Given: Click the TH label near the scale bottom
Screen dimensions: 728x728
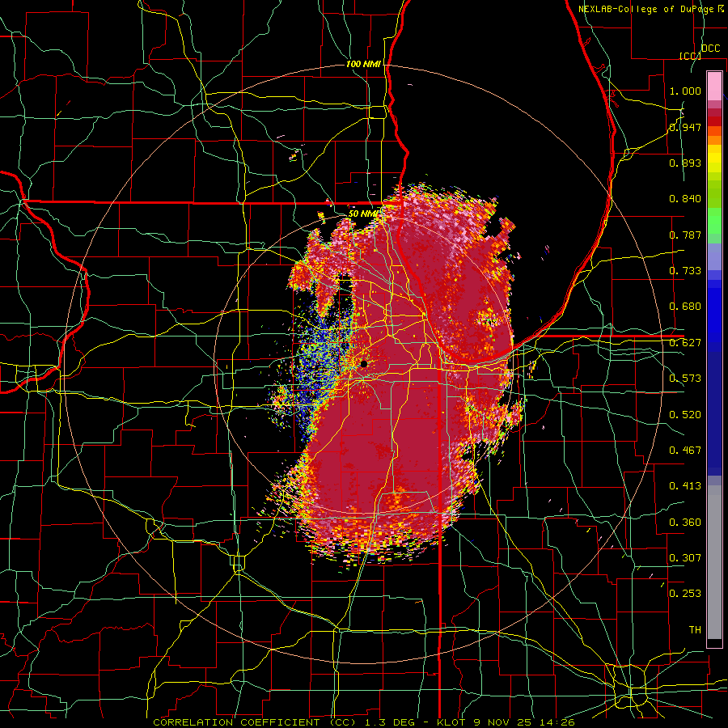Looking at the screenshot, I should [695, 630].
